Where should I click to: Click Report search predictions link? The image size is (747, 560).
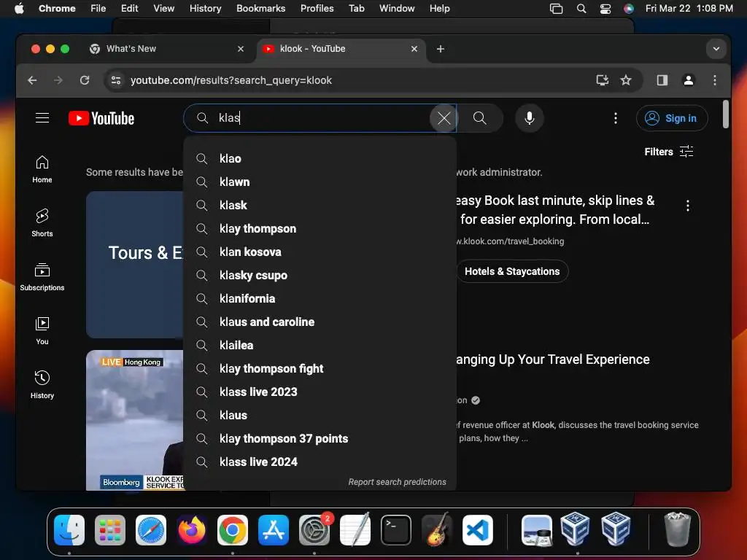tap(397, 482)
